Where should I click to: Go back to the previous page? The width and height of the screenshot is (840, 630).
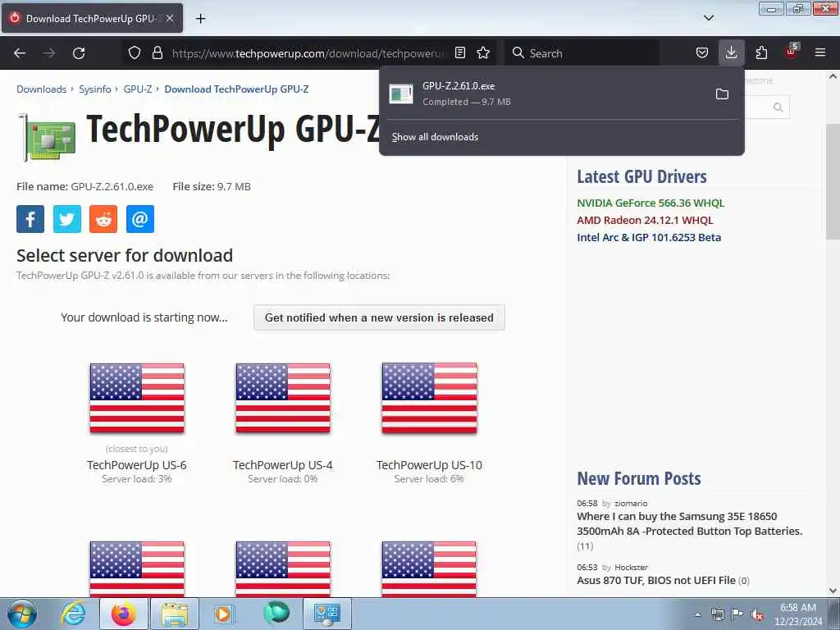pos(20,53)
